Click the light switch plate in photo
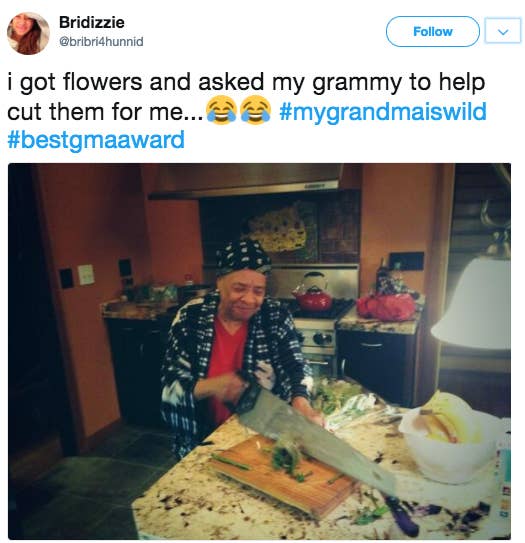Screen dimensions: 525x543 [x=86, y=275]
